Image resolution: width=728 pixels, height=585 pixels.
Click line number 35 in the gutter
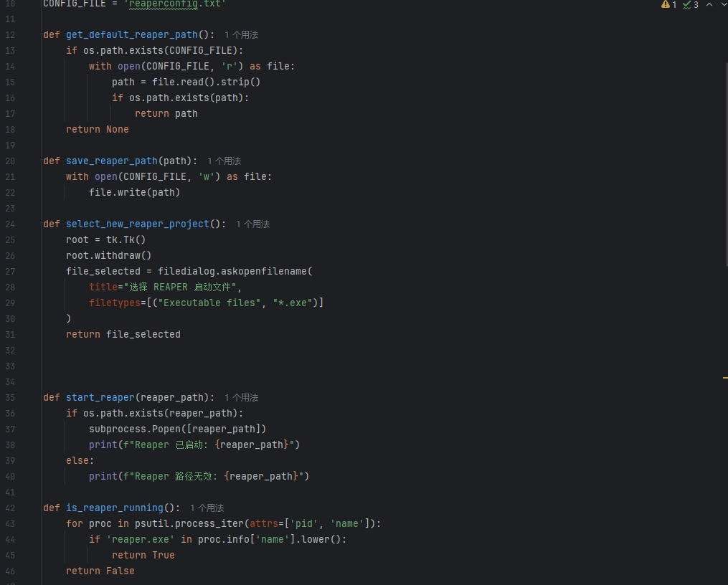pyautogui.click(x=10, y=397)
